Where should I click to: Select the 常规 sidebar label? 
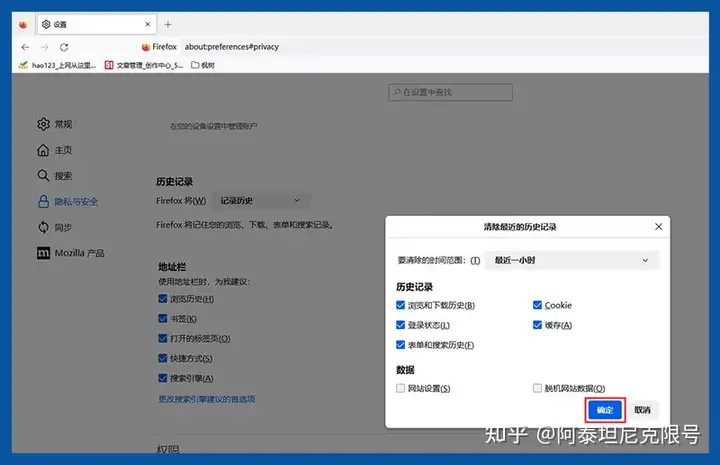63,124
